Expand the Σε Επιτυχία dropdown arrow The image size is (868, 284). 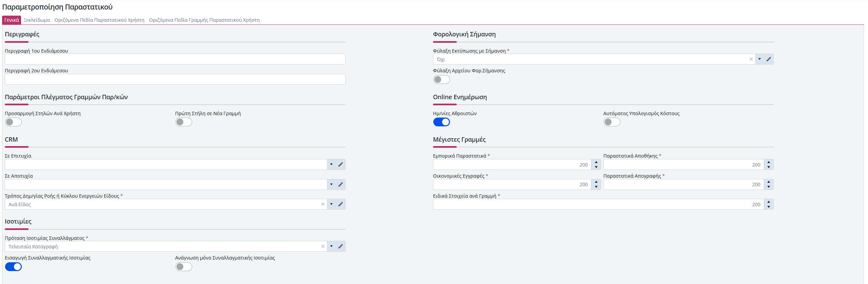331,164
